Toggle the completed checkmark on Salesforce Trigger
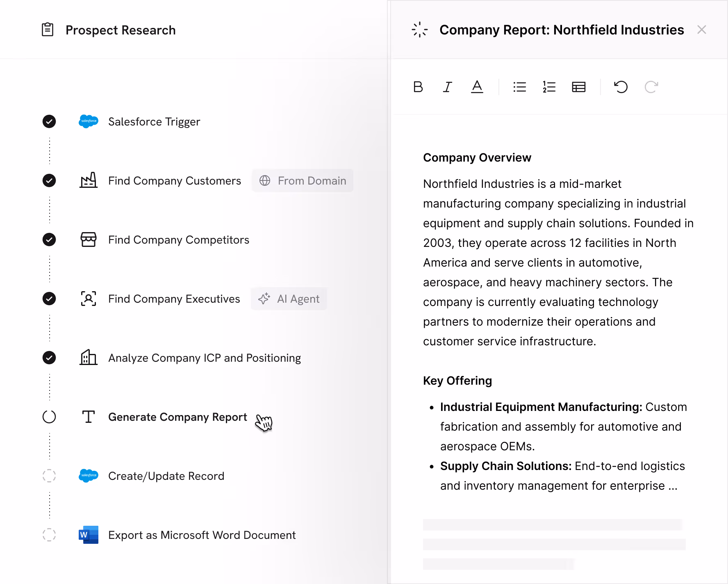Viewport: 728px width, 584px height. click(x=49, y=121)
